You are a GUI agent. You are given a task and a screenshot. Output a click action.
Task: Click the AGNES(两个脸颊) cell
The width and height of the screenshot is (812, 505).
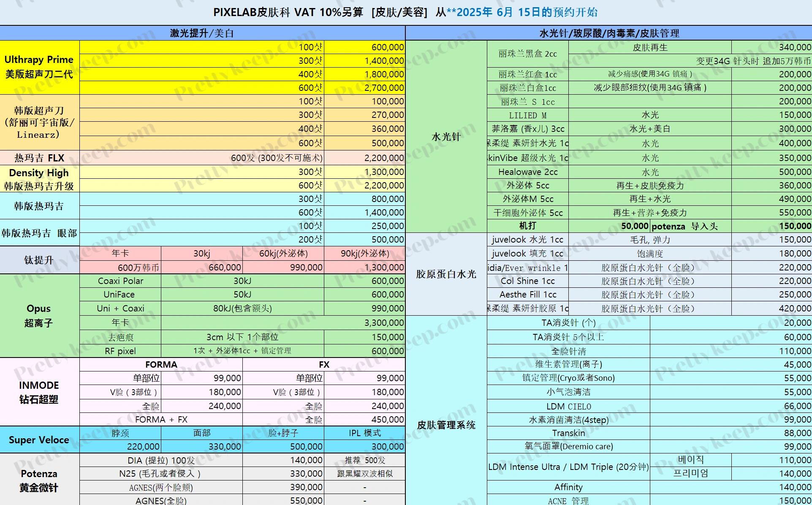(161, 487)
